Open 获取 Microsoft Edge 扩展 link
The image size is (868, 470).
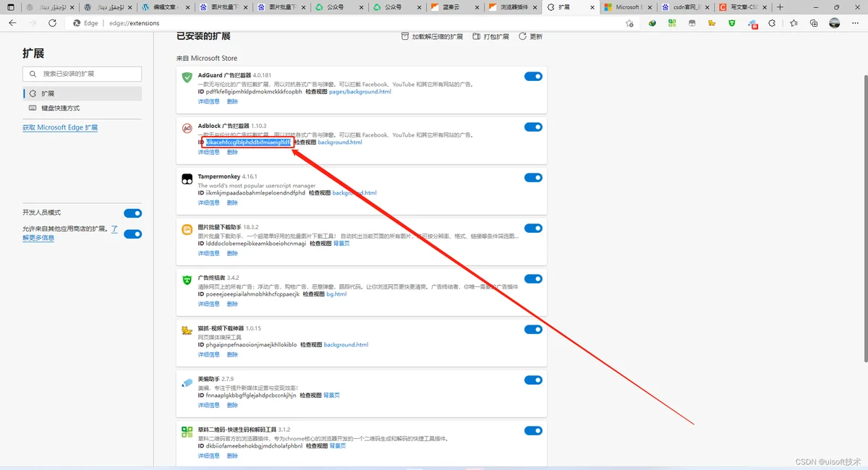point(60,128)
